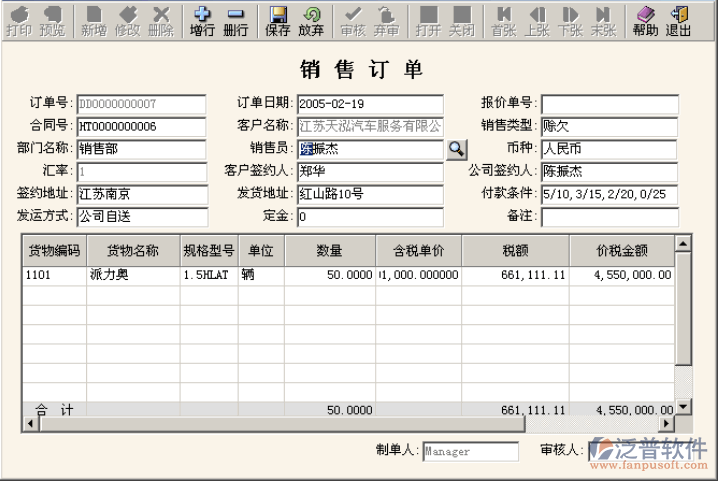
Task: Click the empty 备注 remarks field
Action: [x=608, y=217]
